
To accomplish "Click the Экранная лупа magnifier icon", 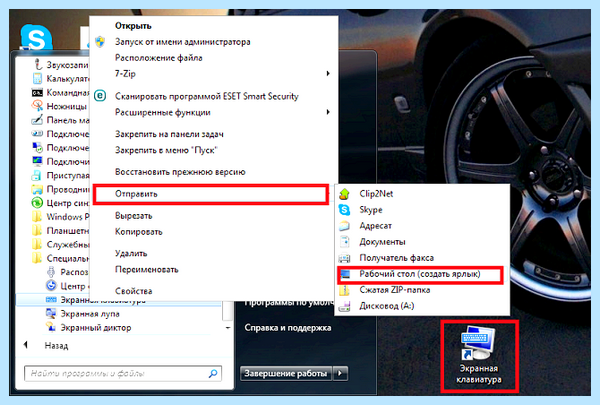I will 51,314.
